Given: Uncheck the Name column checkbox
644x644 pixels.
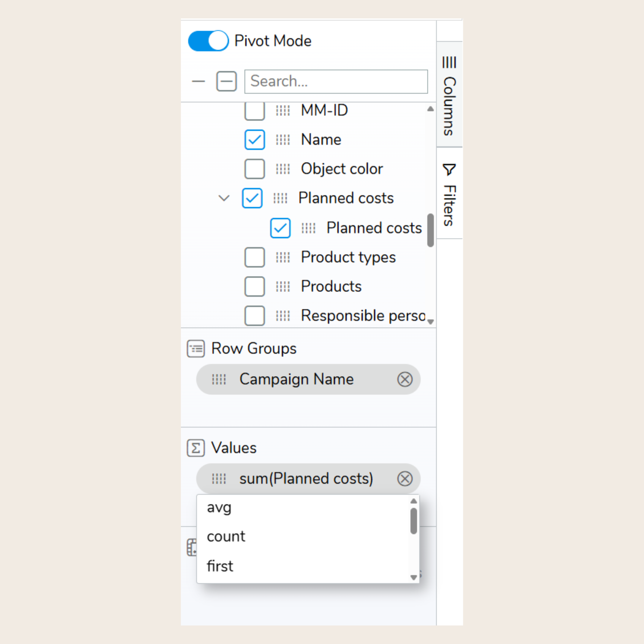Looking at the screenshot, I should click(x=255, y=140).
